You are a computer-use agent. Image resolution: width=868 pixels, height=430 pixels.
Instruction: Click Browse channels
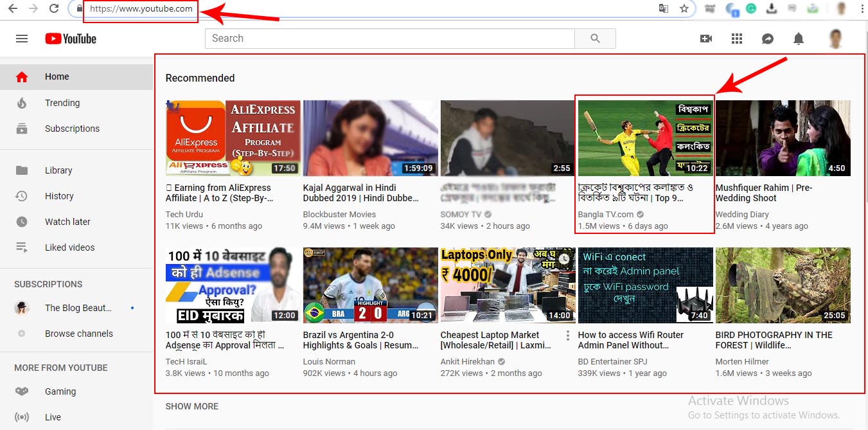(79, 334)
